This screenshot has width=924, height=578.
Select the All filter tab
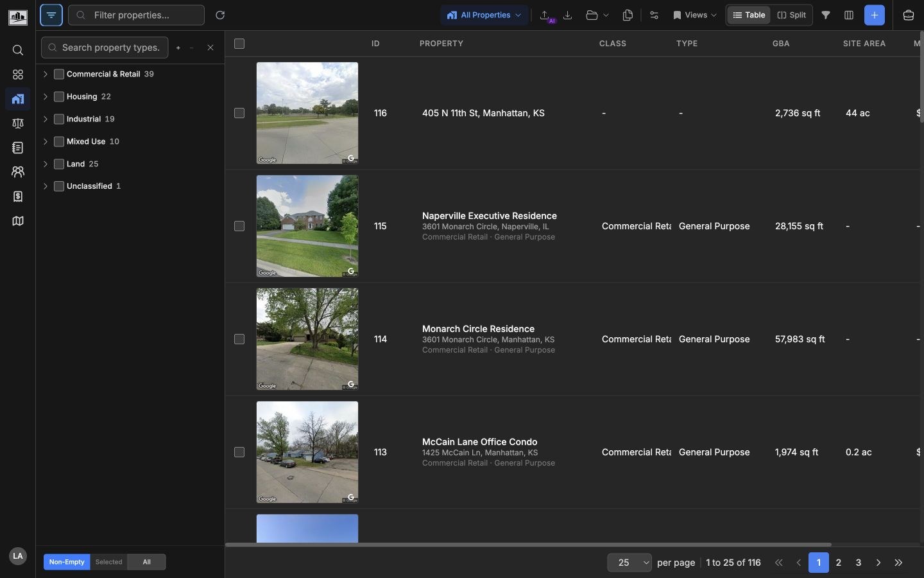pyautogui.click(x=146, y=562)
